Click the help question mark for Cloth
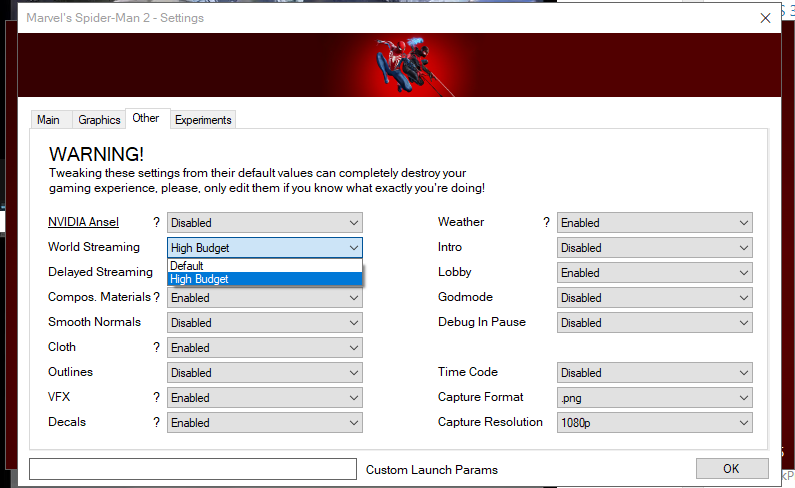This screenshot has height=488, width=795. coord(156,347)
